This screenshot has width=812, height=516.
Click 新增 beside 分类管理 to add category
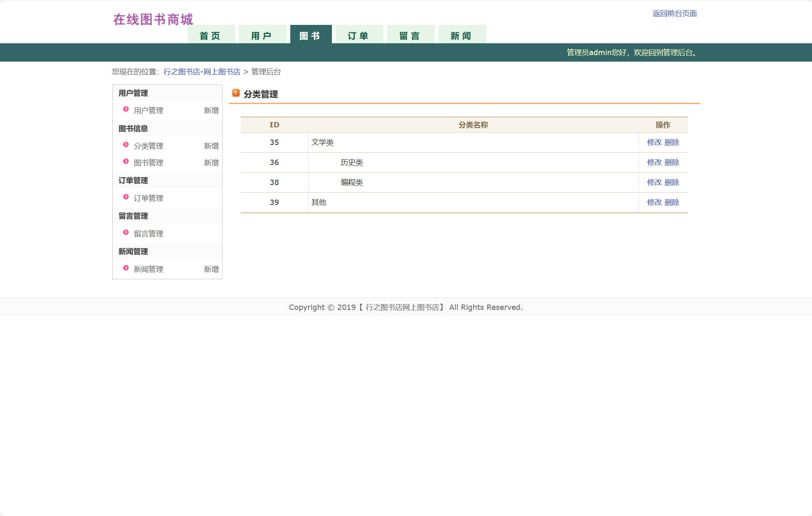coord(211,146)
